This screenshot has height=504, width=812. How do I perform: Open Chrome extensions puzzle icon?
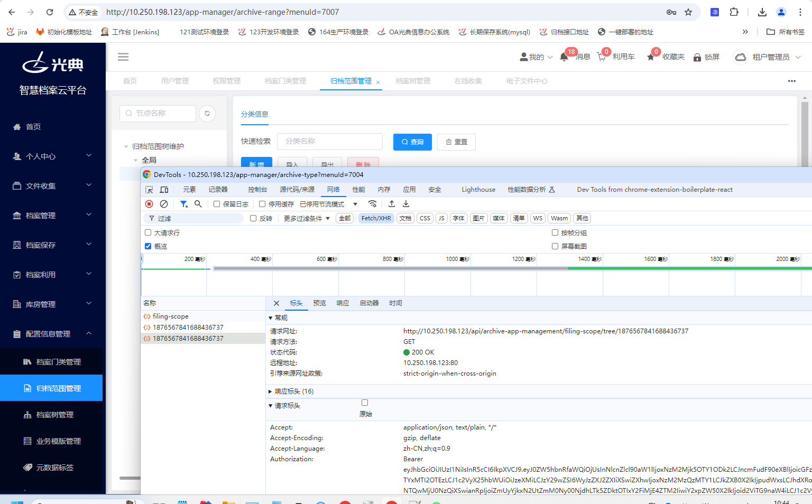pos(734,12)
